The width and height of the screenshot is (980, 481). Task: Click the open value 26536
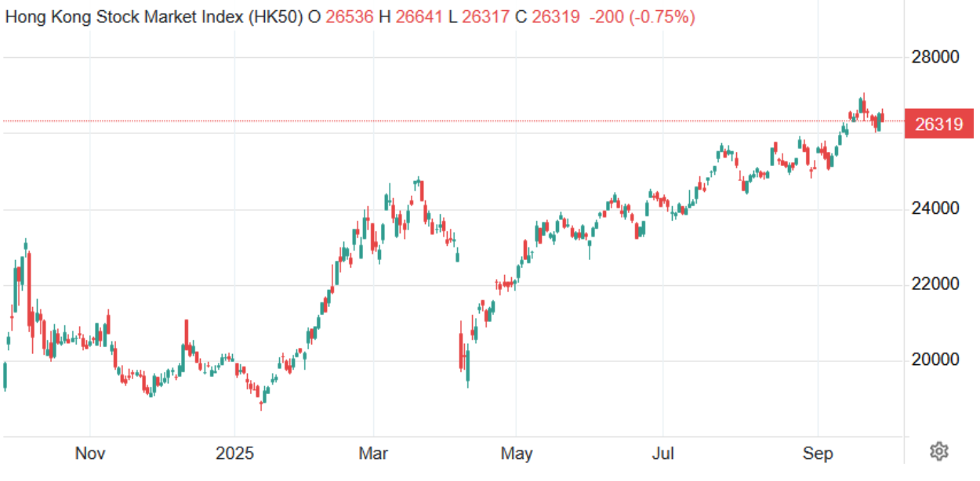[350, 17]
